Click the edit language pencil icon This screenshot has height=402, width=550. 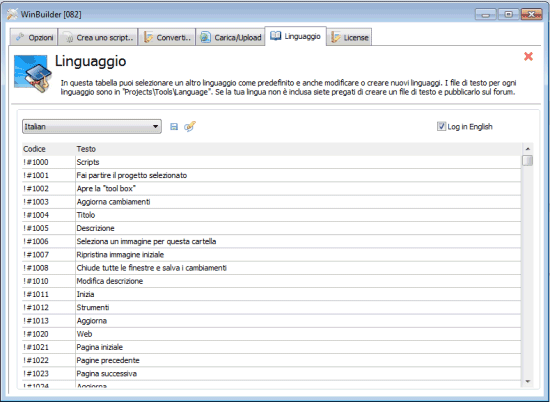[190, 126]
